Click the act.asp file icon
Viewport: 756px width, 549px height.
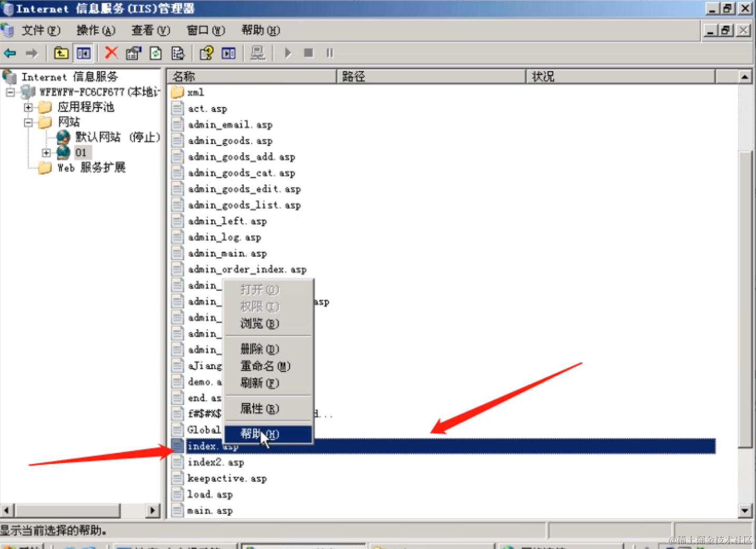click(178, 108)
